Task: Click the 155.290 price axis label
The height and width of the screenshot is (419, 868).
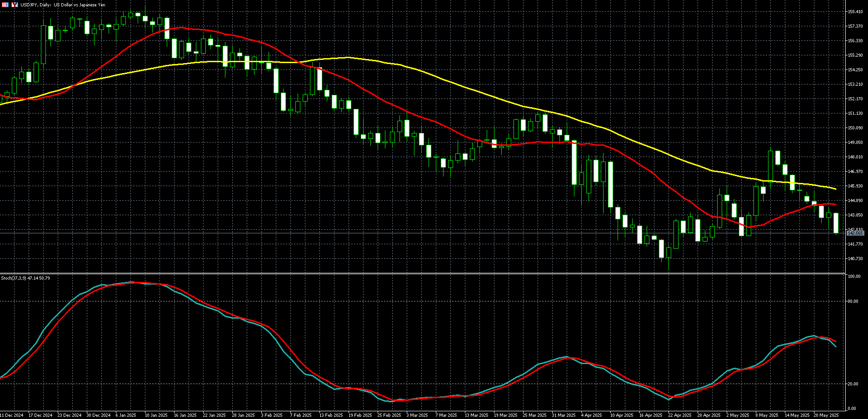Action: click(x=855, y=55)
